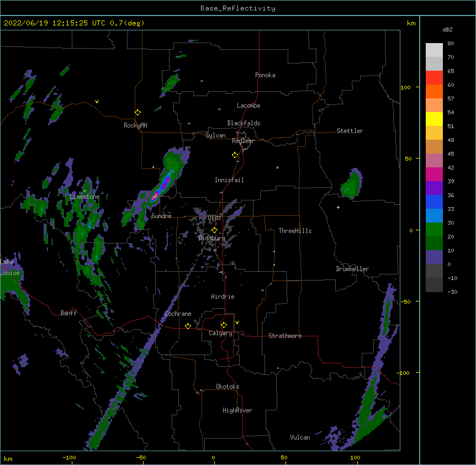The height and width of the screenshot is (465, 476).
Task: Click the intense storm core northwest of Sundre
Action: click(155, 196)
